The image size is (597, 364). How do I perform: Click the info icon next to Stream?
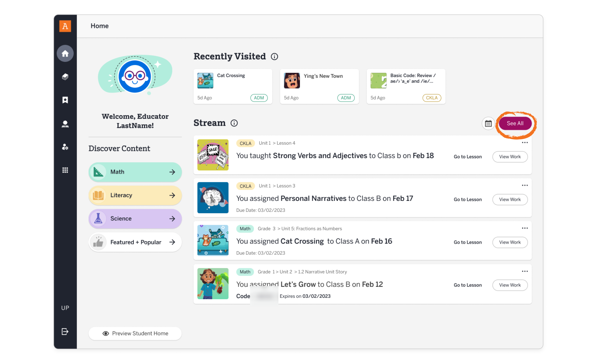tap(234, 123)
